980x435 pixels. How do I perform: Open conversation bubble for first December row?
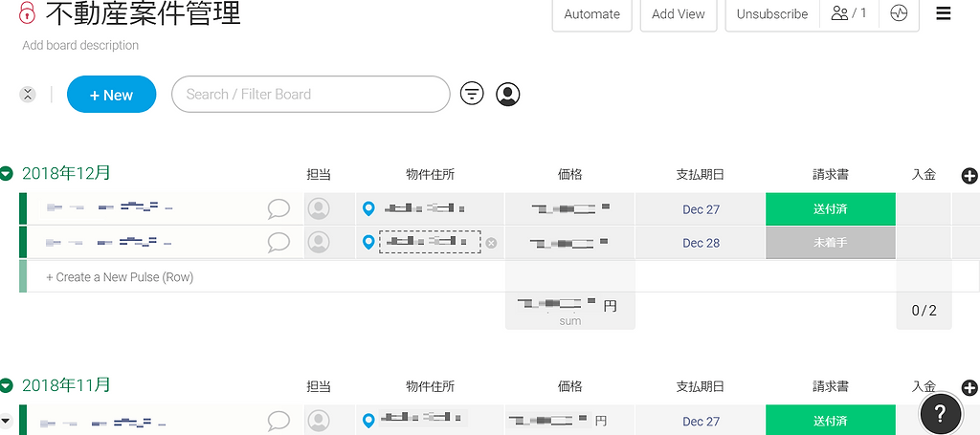[278, 208]
